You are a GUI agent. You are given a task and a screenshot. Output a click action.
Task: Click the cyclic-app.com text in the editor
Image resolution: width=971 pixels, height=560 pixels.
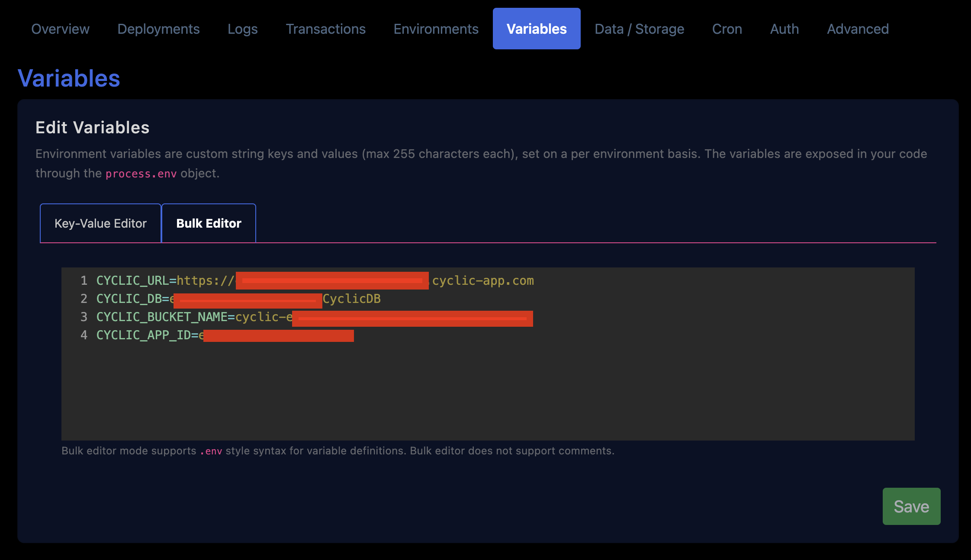(483, 281)
